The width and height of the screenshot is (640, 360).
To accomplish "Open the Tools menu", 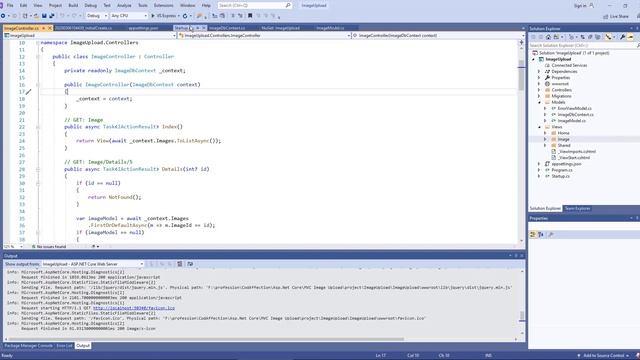I will [142, 5].
